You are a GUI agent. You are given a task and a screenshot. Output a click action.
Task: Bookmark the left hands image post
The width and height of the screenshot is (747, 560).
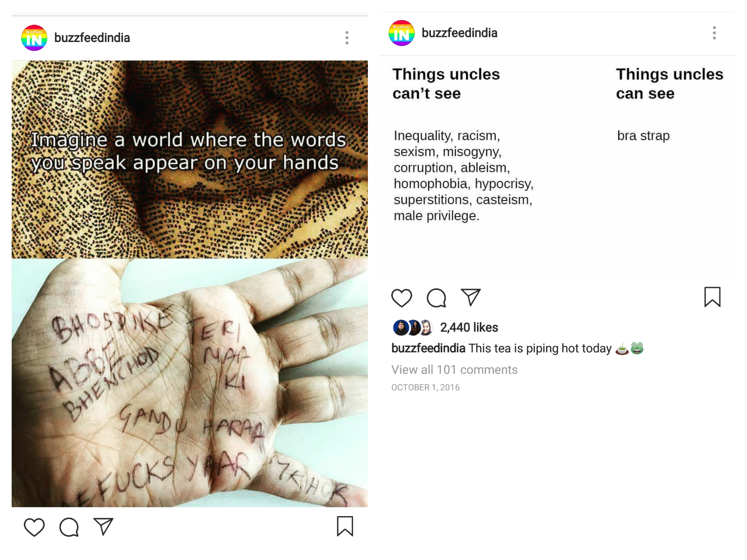pos(345,526)
